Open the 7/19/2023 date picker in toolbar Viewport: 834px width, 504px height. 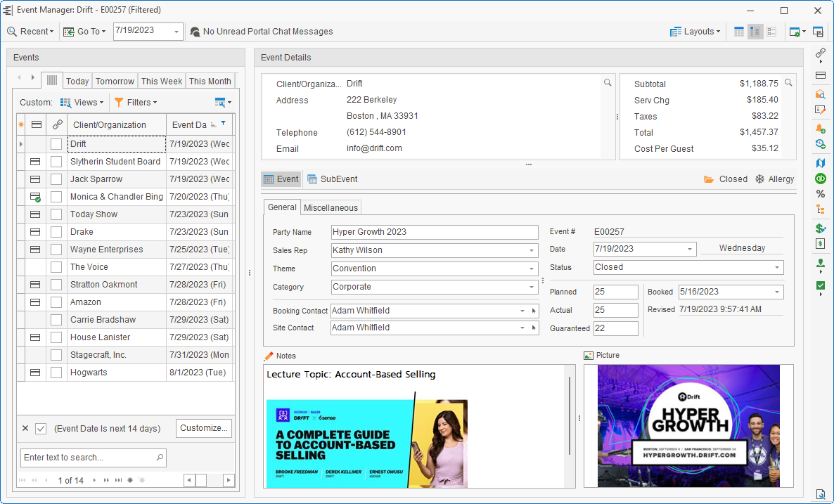tap(176, 32)
